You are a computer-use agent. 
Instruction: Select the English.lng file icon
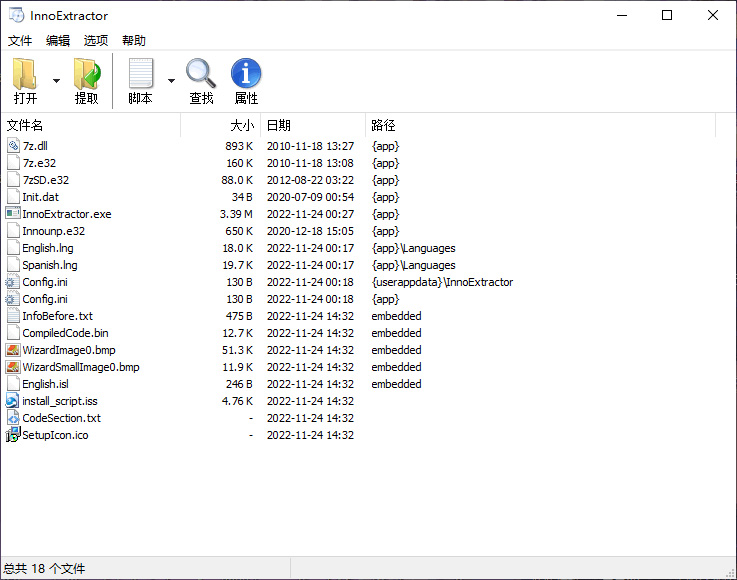(x=13, y=248)
